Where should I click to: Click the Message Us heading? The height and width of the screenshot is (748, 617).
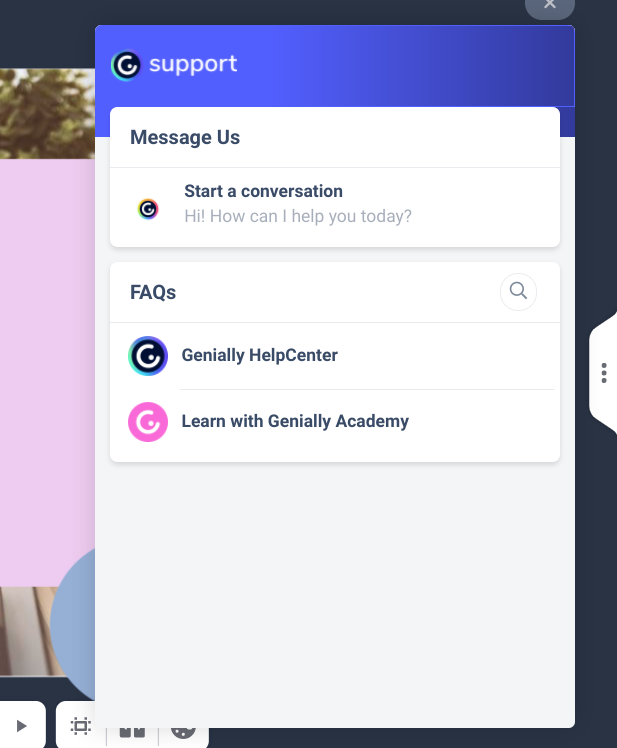click(x=185, y=137)
